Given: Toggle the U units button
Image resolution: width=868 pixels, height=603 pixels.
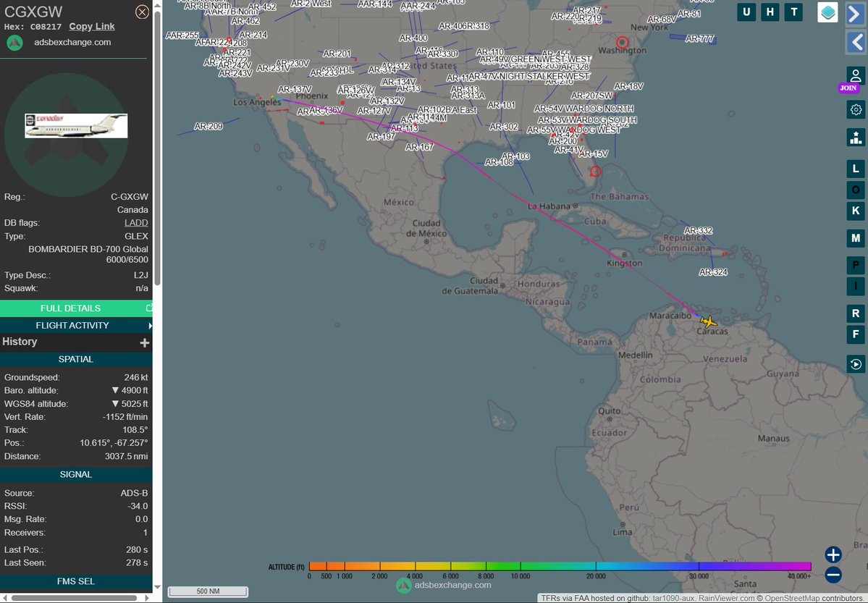Looking at the screenshot, I should point(746,12).
